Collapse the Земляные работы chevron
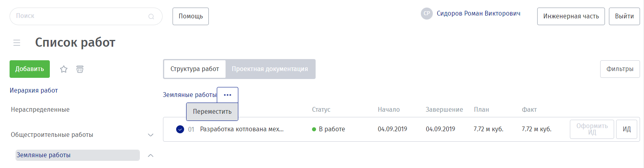The width and height of the screenshot is (644, 168). (151, 155)
